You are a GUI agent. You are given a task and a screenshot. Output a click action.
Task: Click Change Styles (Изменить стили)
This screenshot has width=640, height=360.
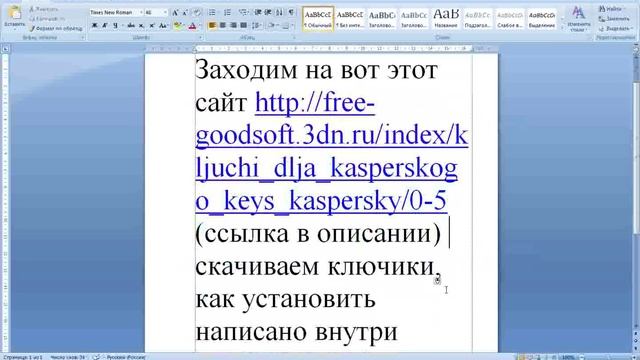click(x=578, y=18)
